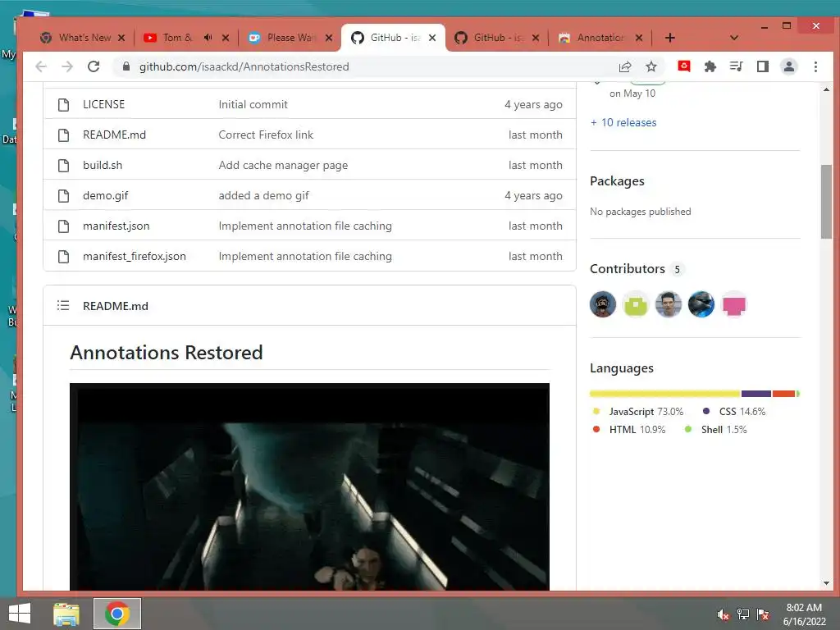Open the Extensions puzzle piece menu
Image resolution: width=840 pixels, height=630 pixels.
(x=710, y=66)
